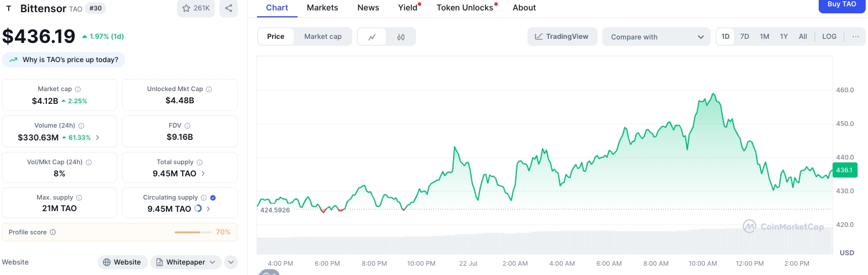Screen dimensions: 868x275
Task: Expand the Total supply details chevron
Action: 202,173
